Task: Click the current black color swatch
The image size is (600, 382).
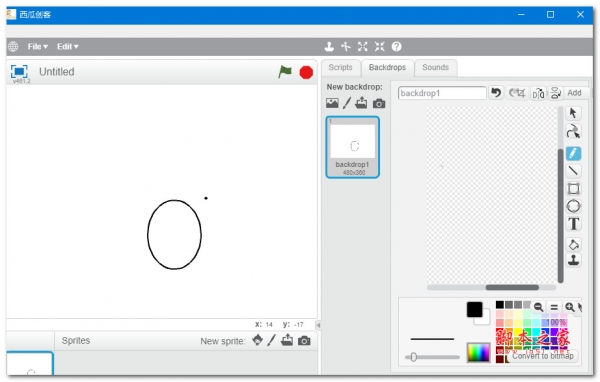Action: point(474,310)
